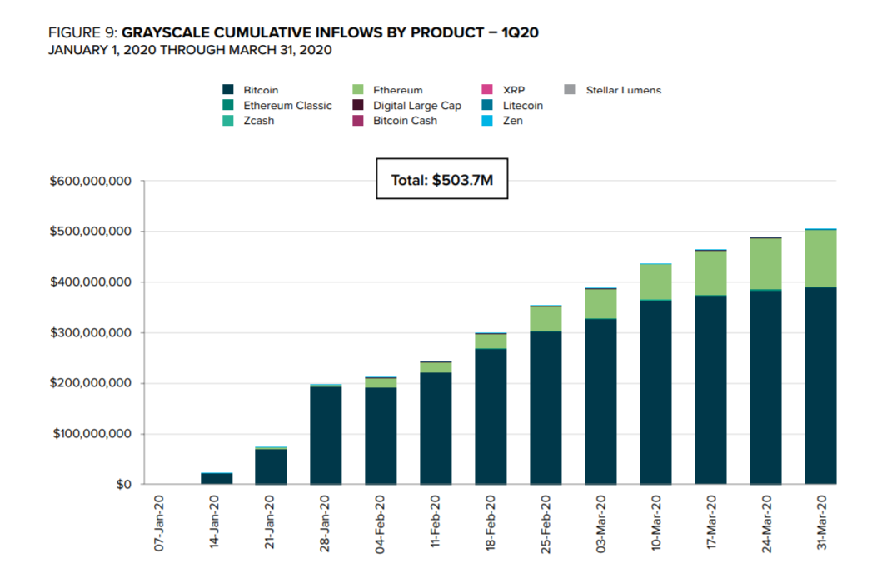Click the Ethereum segment of the 10-Mar-20 bar

coord(655,282)
